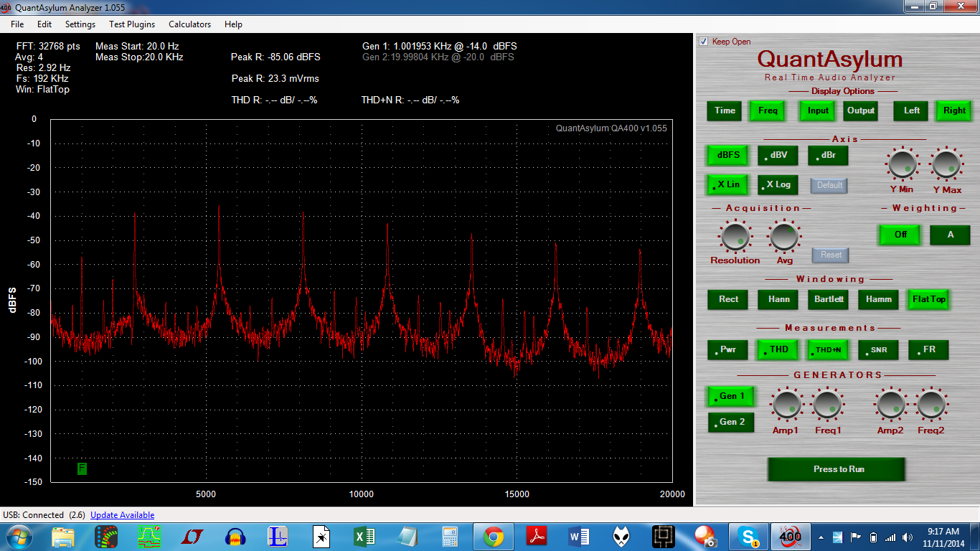Click the Y Min knob
The image size is (980, 551).
click(x=903, y=164)
